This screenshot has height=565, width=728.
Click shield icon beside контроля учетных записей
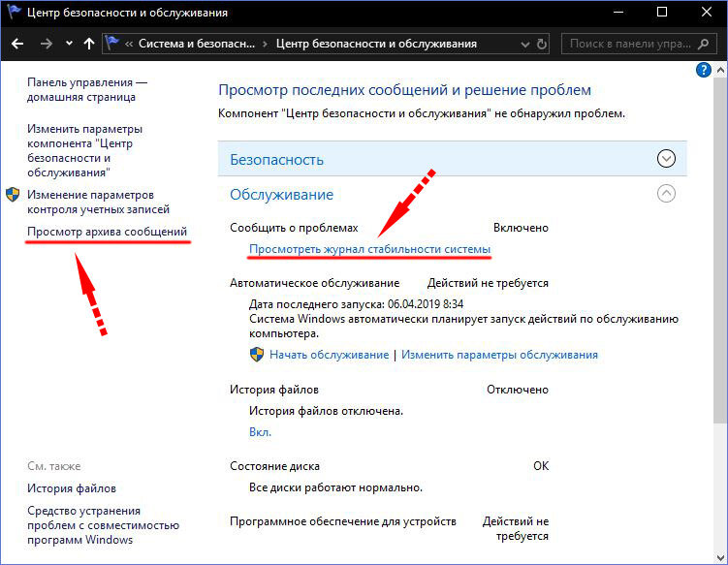point(13,194)
